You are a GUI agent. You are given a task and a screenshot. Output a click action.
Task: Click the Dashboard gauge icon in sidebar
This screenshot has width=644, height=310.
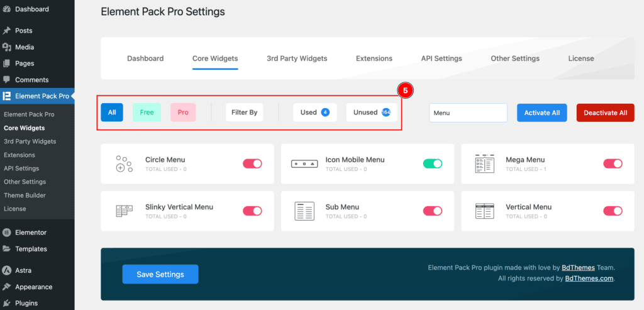(6, 9)
